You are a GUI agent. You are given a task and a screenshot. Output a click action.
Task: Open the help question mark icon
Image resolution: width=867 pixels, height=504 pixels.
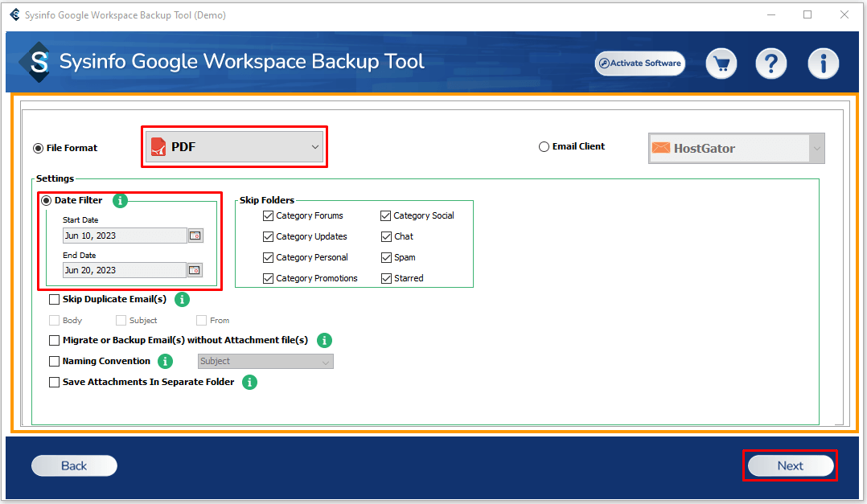click(x=771, y=64)
